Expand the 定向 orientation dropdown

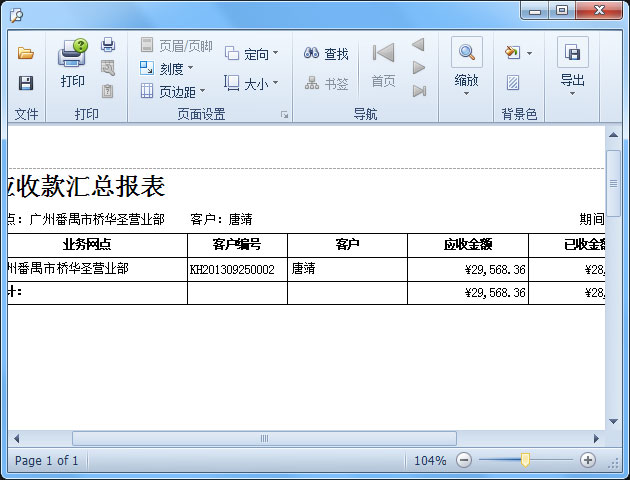pyautogui.click(x=252, y=54)
